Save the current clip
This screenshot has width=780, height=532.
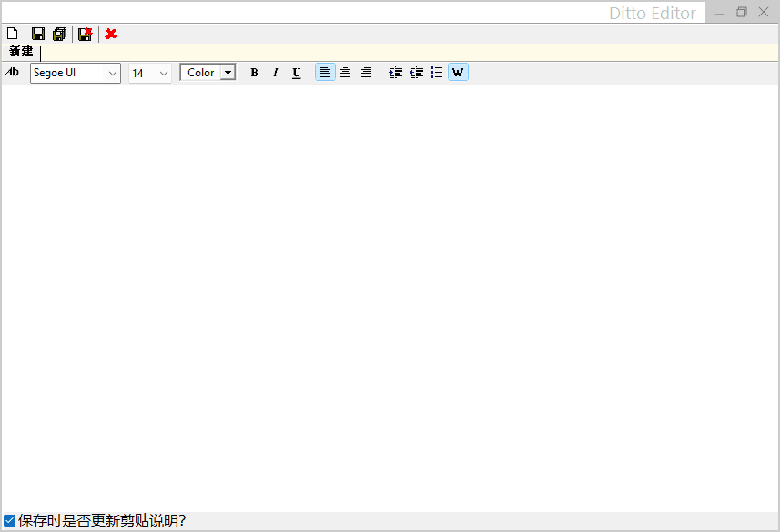(x=37, y=34)
